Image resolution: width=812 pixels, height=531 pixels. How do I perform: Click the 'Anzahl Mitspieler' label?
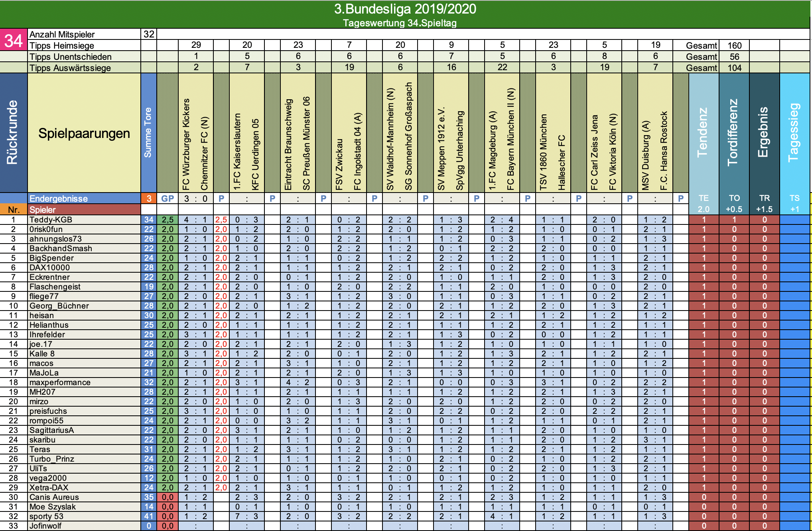62,35
